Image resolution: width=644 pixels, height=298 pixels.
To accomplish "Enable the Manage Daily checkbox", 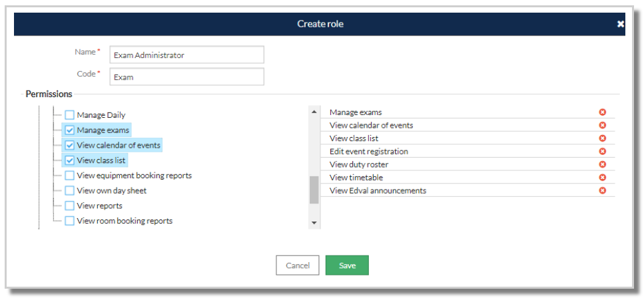I will (69, 115).
